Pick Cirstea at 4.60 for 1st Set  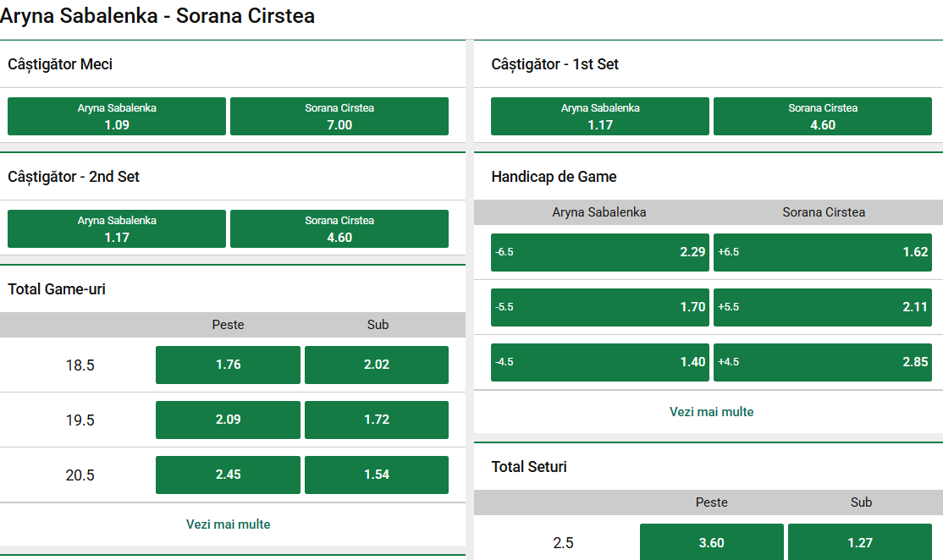tap(822, 116)
